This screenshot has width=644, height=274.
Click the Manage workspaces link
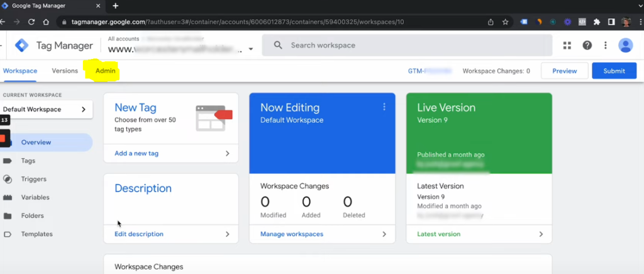coord(292,234)
